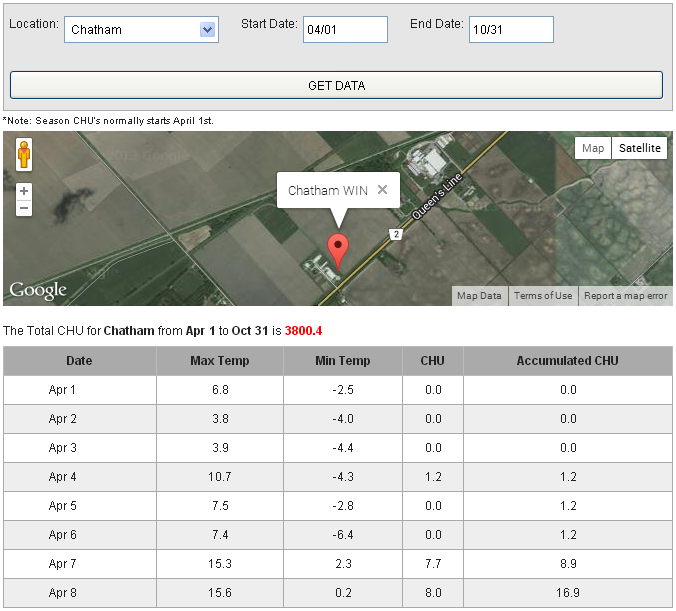
Task: Click Accumulated CHU 16.9 for Apr 8
Action: (568, 592)
